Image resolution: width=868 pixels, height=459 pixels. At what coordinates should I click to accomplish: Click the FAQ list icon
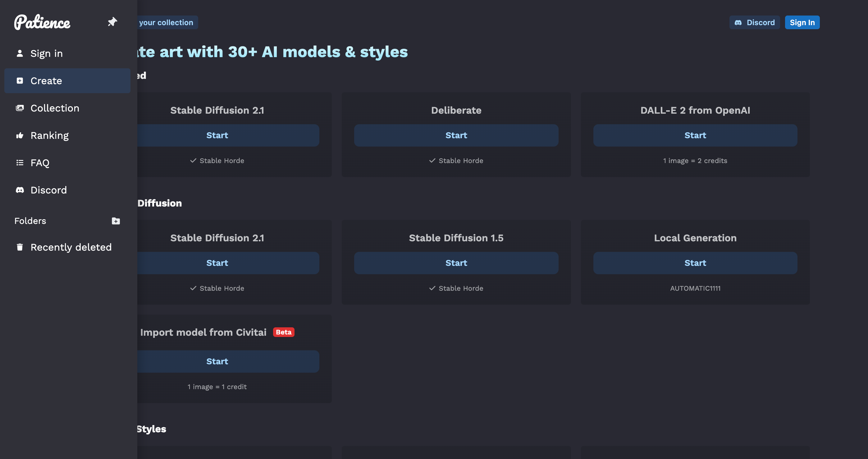(20, 163)
